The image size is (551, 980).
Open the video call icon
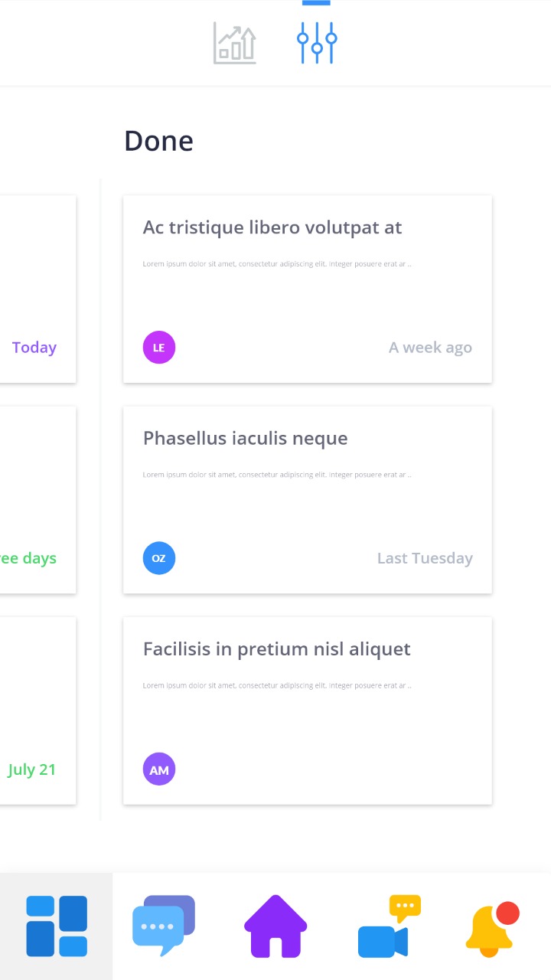click(389, 926)
